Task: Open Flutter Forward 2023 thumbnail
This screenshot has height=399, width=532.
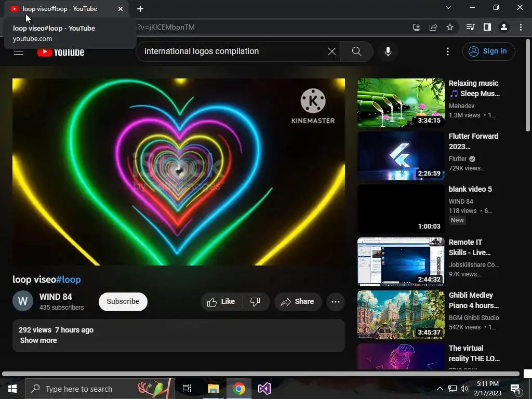Action: click(x=401, y=156)
